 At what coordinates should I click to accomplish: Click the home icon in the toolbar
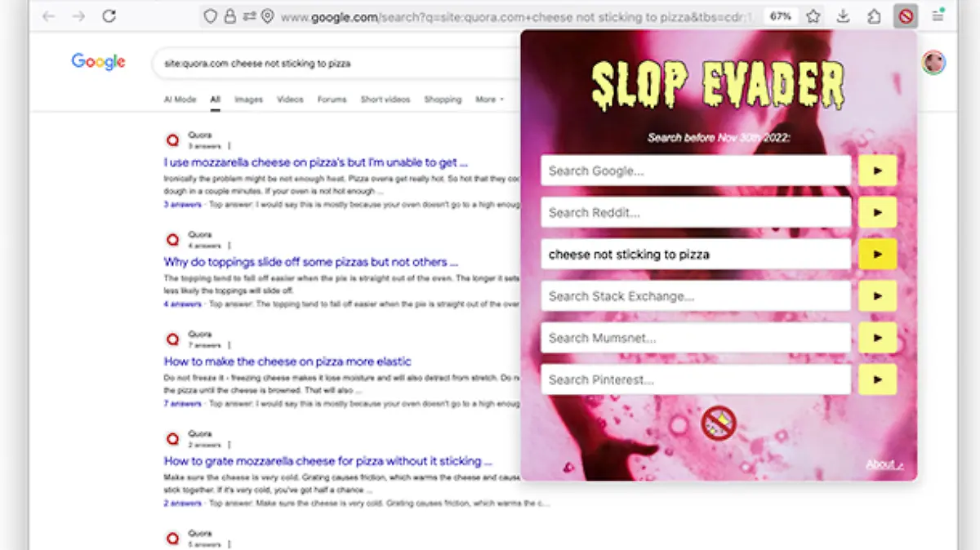click(x=874, y=16)
